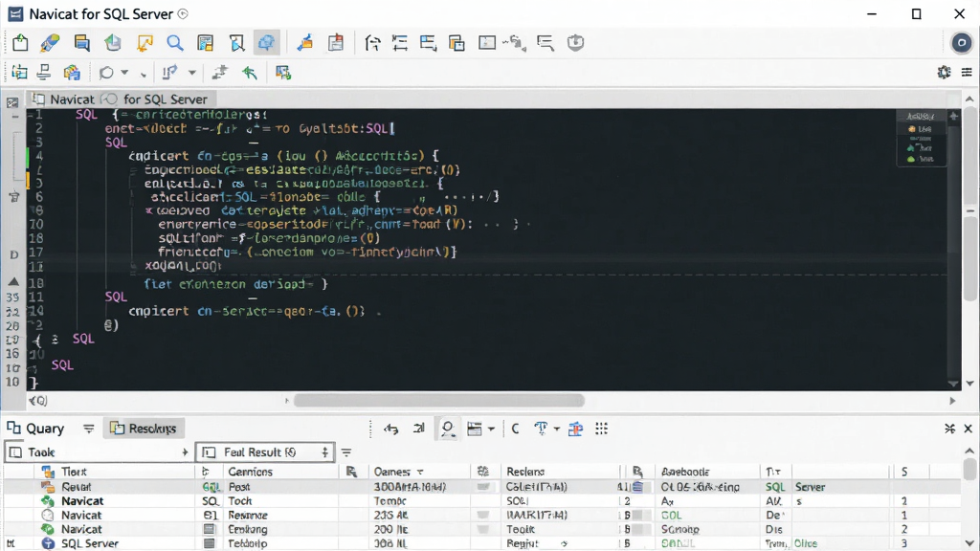Click the highlighted find icon in results toolbar
The image size is (980, 551).
[x=448, y=429]
